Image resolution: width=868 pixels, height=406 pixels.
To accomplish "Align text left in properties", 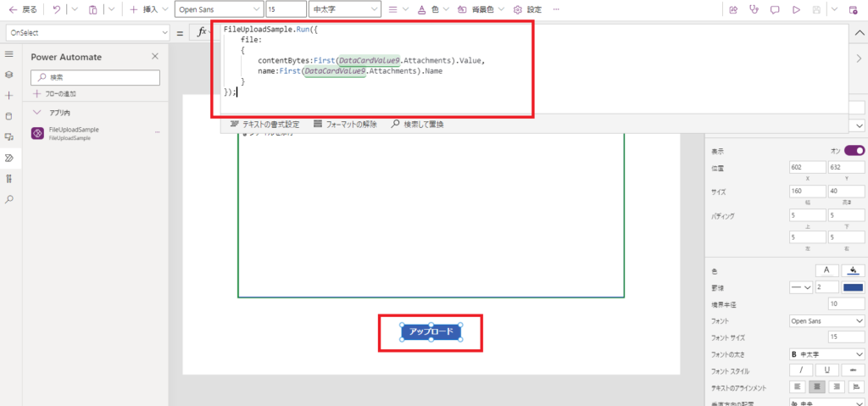I will [x=797, y=387].
